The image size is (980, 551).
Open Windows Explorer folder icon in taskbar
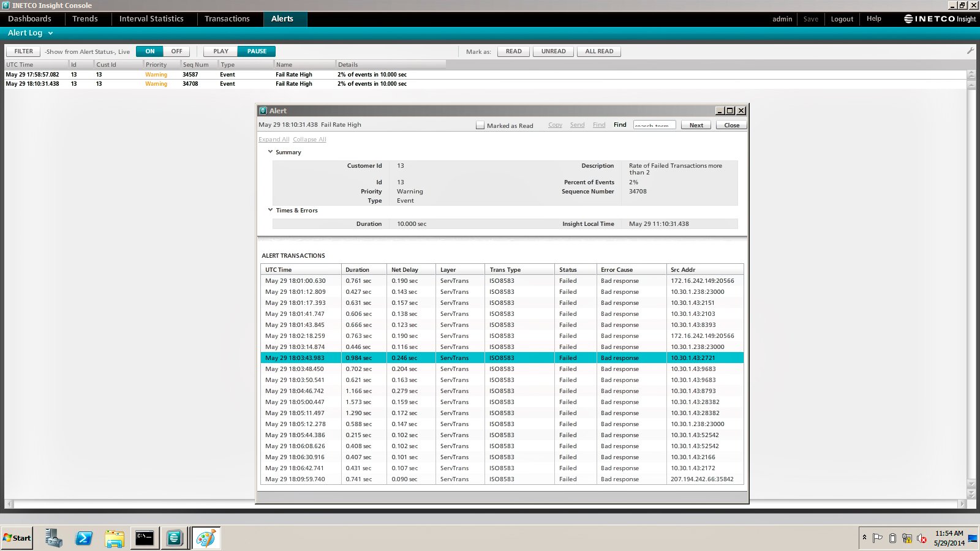tap(114, 538)
